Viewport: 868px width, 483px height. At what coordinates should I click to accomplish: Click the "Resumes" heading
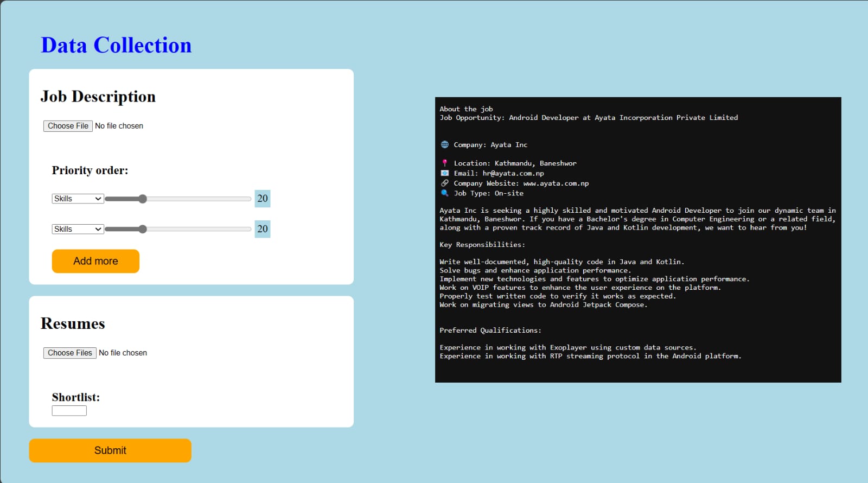(73, 323)
